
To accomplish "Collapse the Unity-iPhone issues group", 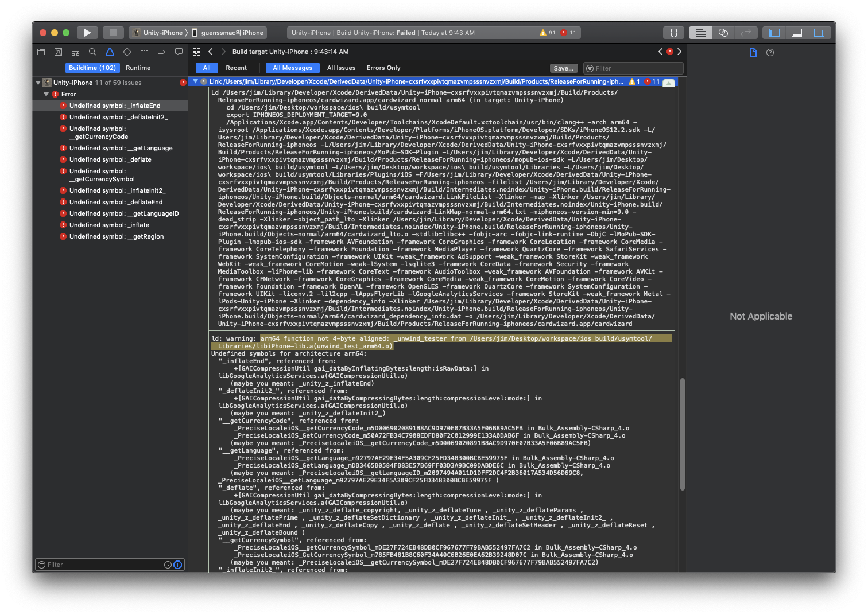I will pos(38,83).
